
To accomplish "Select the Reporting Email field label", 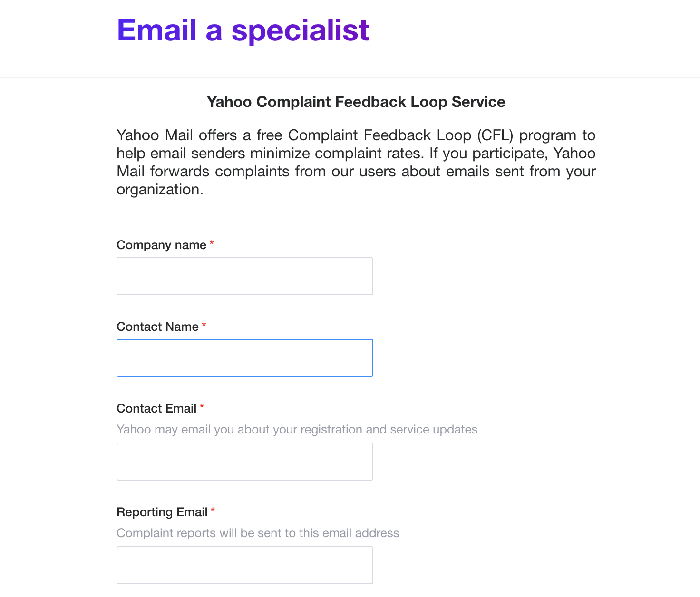I will [162, 512].
